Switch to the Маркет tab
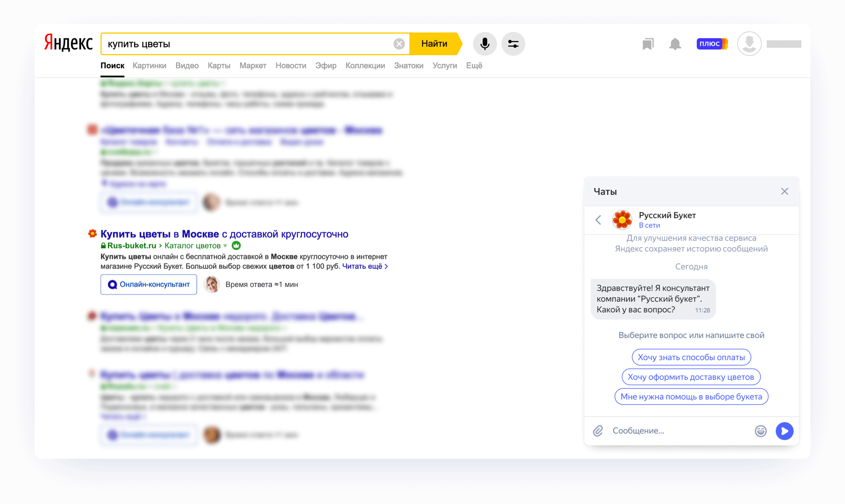 pyautogui.click(x=253, y=65)
